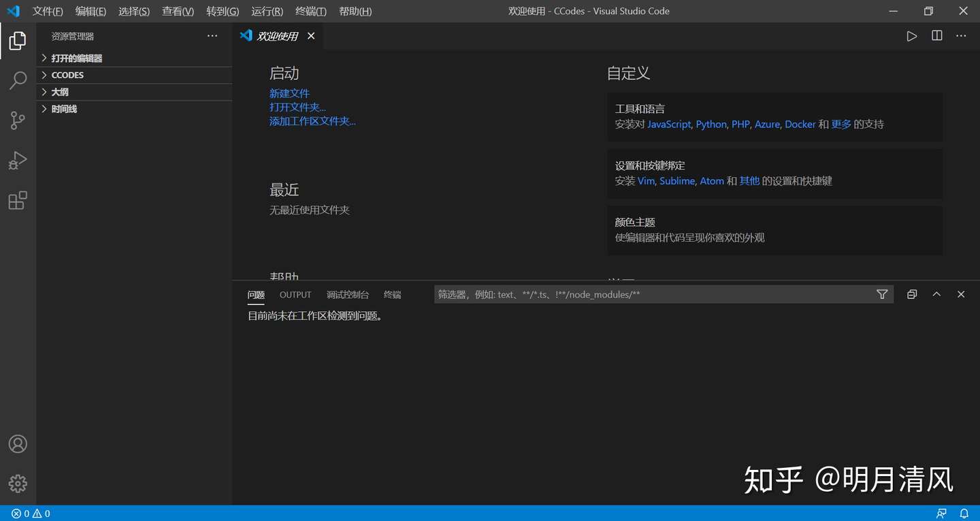Screen dimensions: 980x521
Task: Open the Explorer more actions ellipsis
Action: (x=212, y=36)
